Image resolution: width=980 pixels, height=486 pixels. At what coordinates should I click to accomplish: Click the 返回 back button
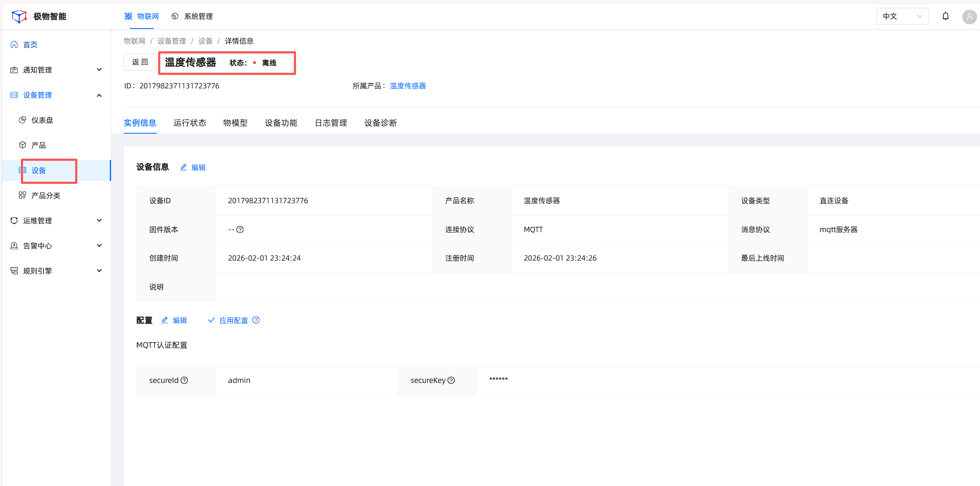point(140,62)
